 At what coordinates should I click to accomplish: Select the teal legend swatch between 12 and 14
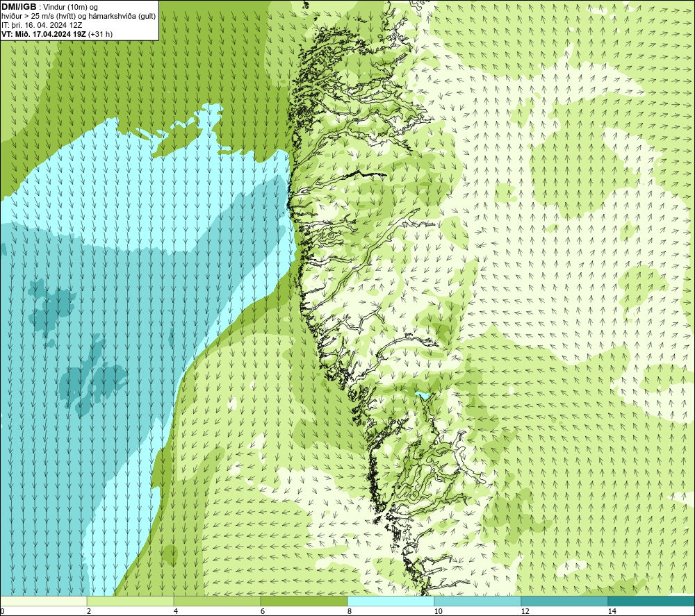click(564, 601)
